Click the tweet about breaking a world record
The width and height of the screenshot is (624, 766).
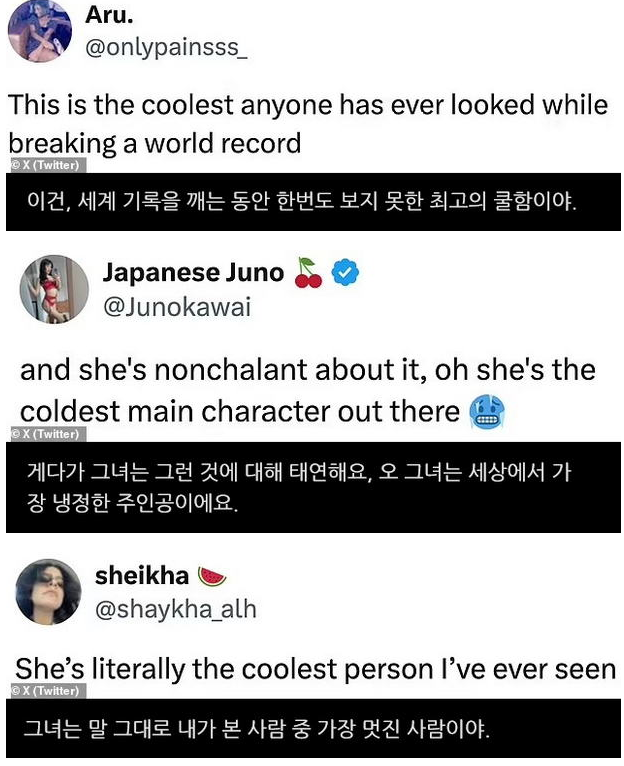[x=308, y=123]
